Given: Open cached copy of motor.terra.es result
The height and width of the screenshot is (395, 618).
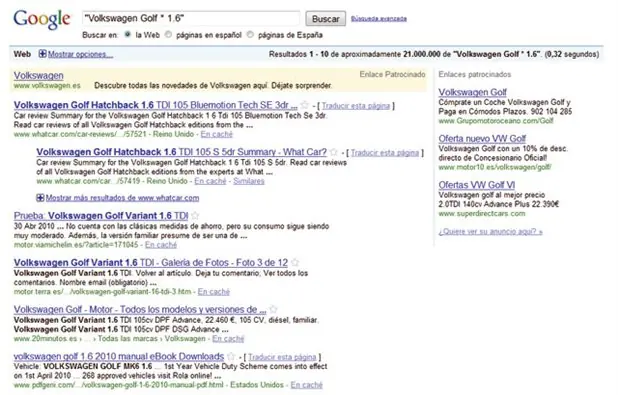Looking at the screenshot, I should coord(214,292).
